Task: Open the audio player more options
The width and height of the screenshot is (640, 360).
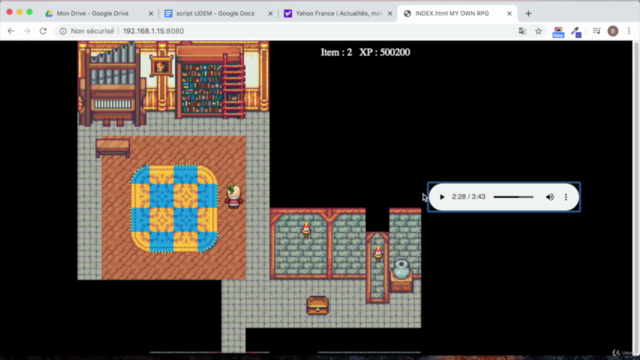Action: 566,197
